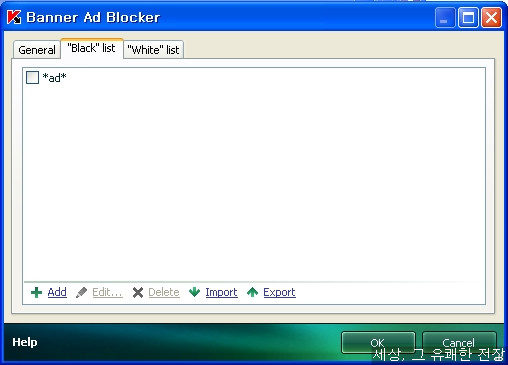Click the X Delete icon
This screenshot has width=508, height=365.
138,292
